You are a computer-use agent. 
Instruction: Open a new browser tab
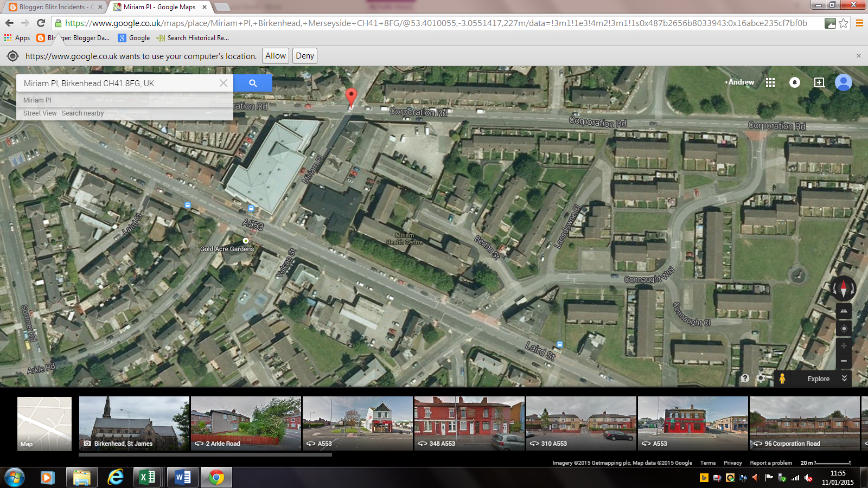click(222, 7)
